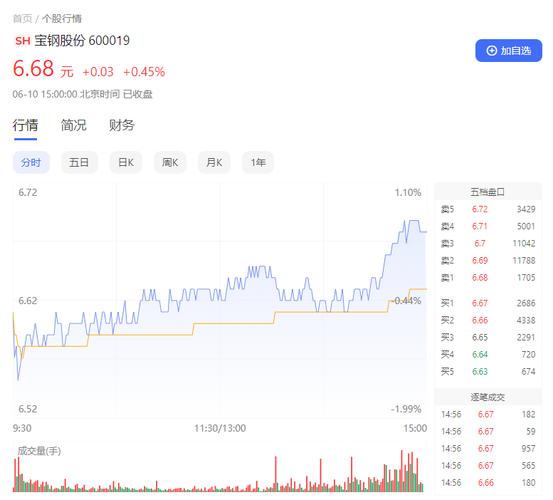Click the 9:30 time axis label
This screenshot has width=553, height=500.
coord(22,428)
